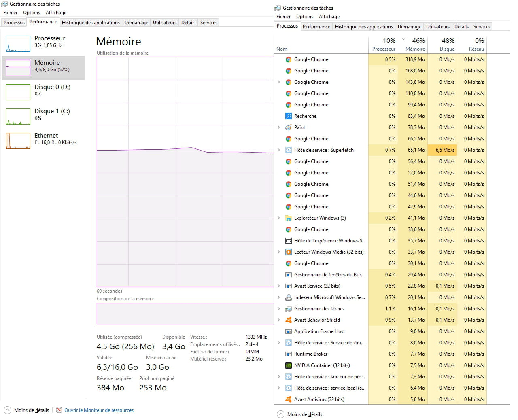The height and width of the screenshot is (420, 518).
Task: Click the Gestionnaire des tâches process icon
Action: (x=289, y=309)
